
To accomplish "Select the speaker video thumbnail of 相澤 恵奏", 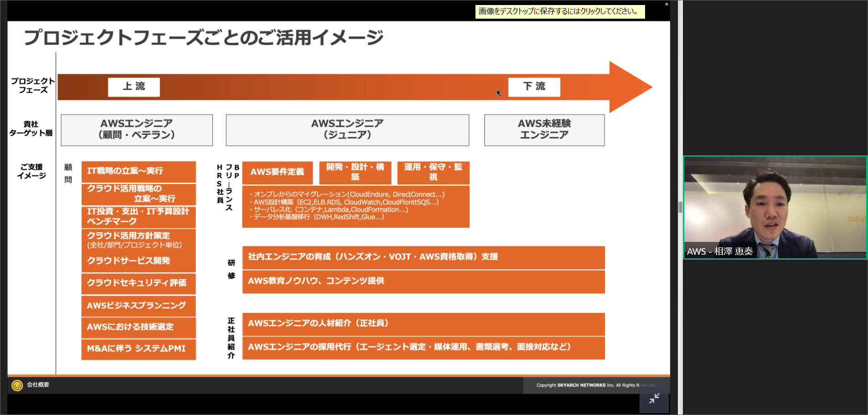I will (x=775, y=208).
